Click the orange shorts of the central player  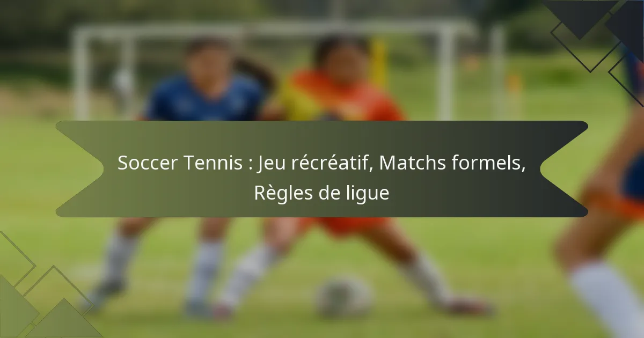coord(343,224)
